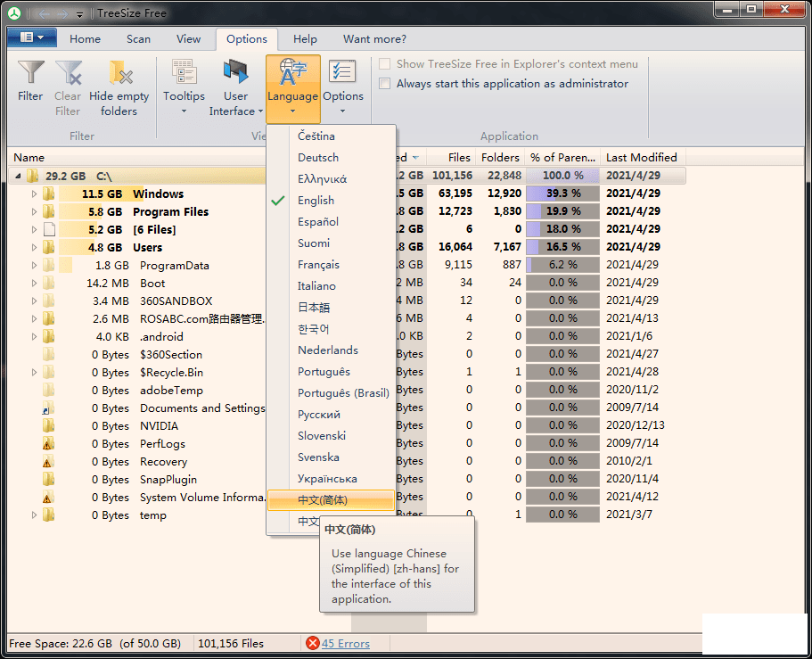The width and height of the screenshot is (812, 659).
Task: Select the checked English language entry
Action: pos(331,200)
